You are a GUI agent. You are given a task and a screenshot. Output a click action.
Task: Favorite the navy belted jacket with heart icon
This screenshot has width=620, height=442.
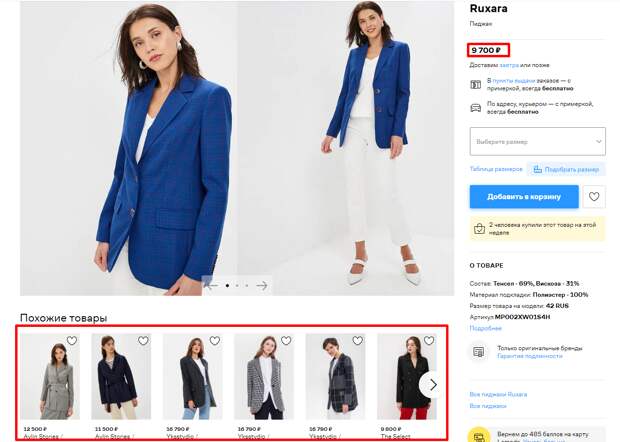tap(143, 340)
